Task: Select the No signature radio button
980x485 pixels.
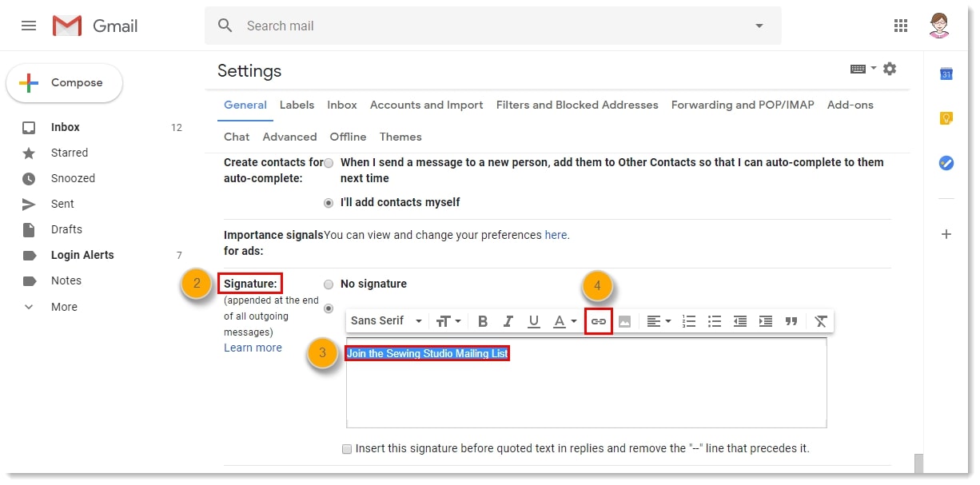Action: (x=329, y=284)
